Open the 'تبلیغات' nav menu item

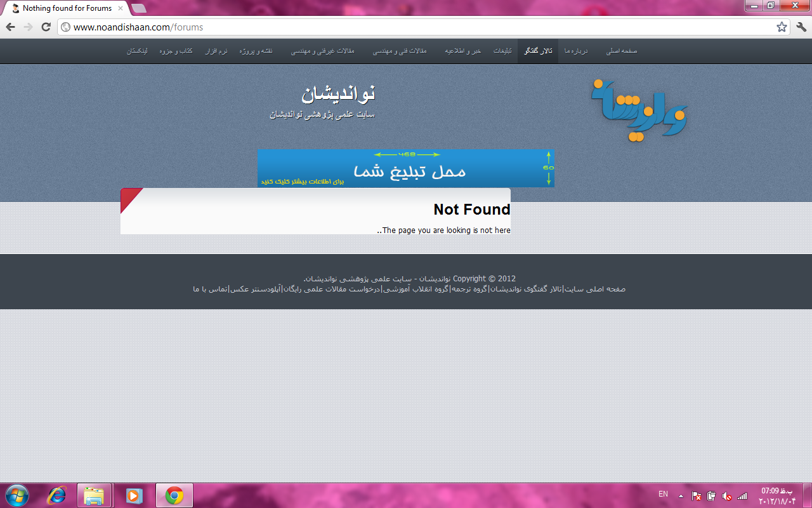(502, 51)
